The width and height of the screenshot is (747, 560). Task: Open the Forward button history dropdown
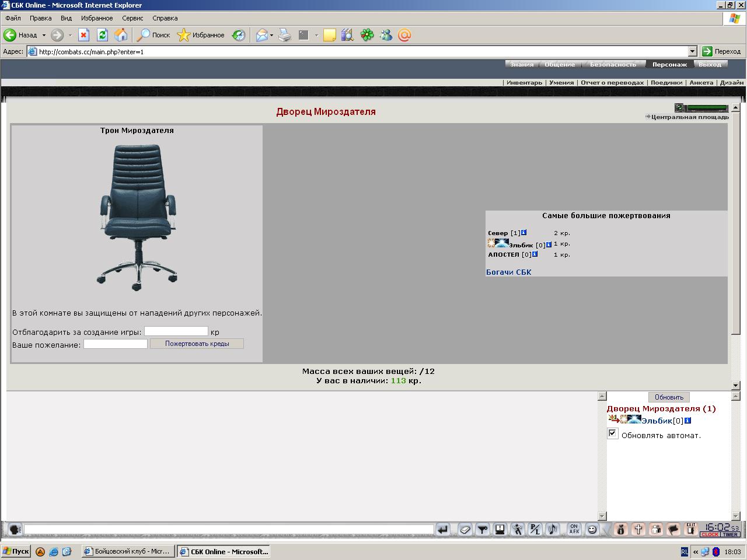coord(70,35)
